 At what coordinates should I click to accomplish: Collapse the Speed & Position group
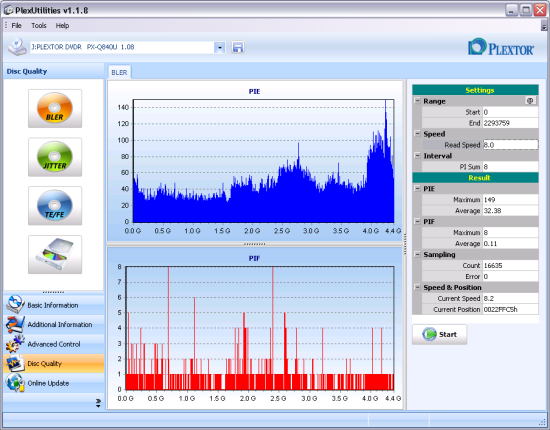tap(417, 287)
